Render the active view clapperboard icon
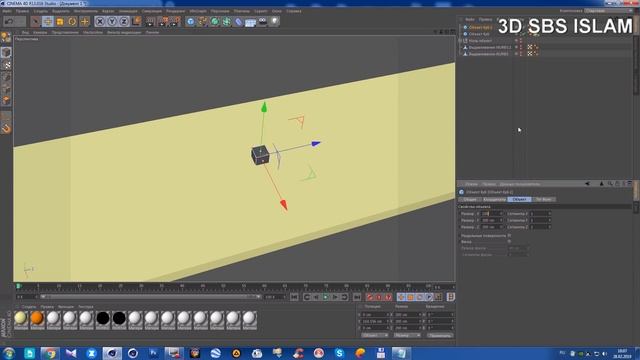 (151, 21)
